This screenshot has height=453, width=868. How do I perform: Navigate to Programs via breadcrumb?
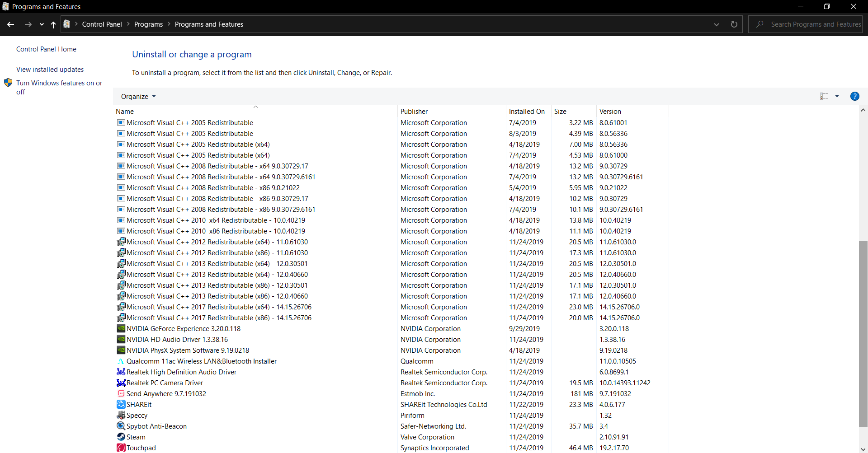[x=148, y=24]
